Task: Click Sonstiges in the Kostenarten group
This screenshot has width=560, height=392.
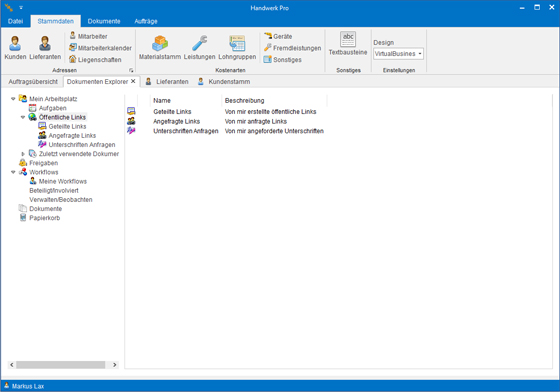Action: 282,60
